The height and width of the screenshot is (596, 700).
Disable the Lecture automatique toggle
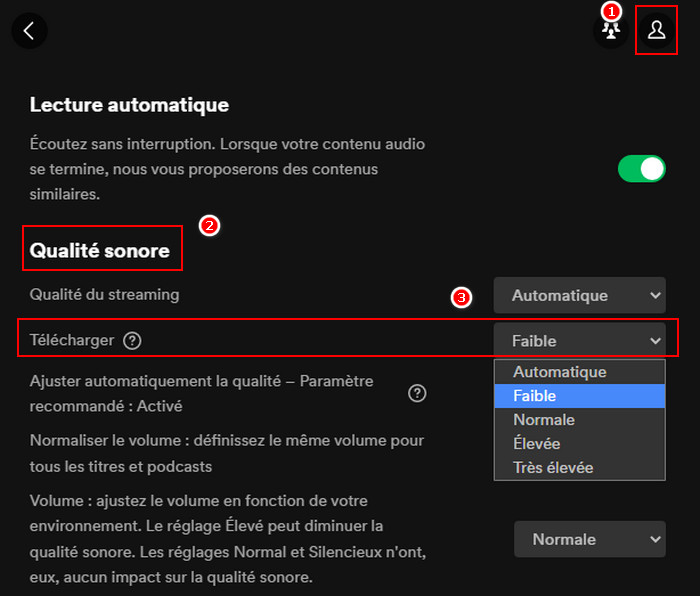(641, 169)
